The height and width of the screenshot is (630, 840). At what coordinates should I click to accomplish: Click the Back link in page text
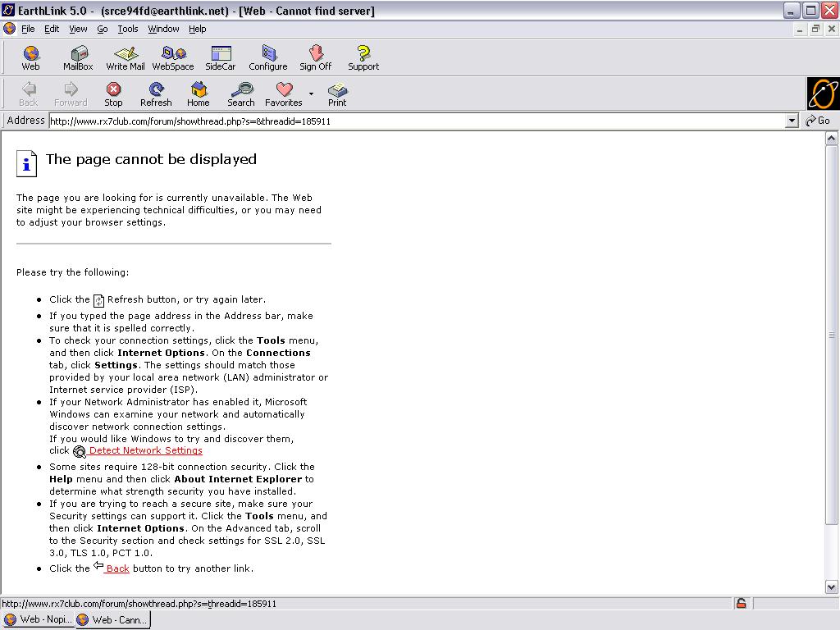[x=117, y=568]
